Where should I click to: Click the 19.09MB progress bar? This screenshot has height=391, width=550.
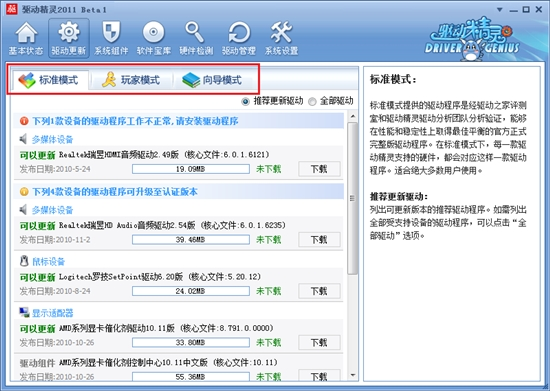pyautogui.click(x=191, y=169)
